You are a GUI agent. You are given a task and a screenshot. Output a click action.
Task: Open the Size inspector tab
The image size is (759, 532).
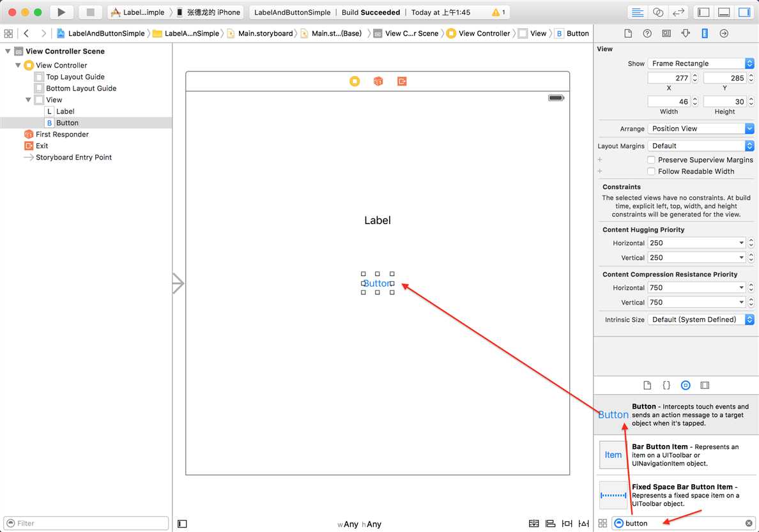pos(704,33)
